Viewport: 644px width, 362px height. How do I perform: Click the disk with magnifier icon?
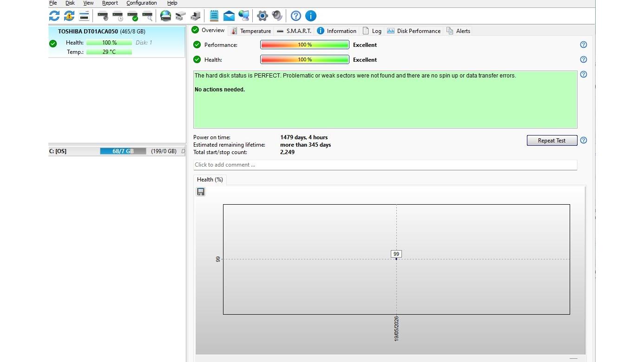(x=148, y=16)
